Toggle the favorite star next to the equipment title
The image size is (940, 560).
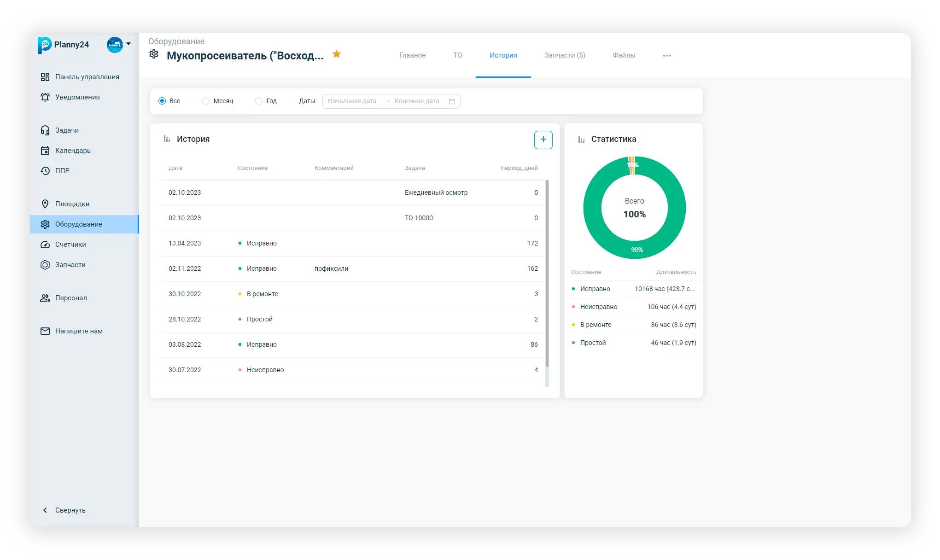point(337,54)
